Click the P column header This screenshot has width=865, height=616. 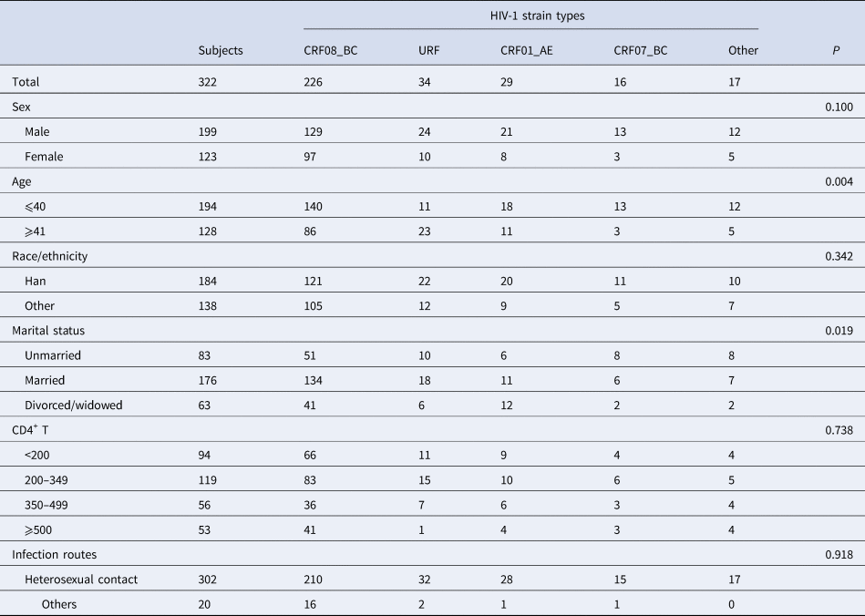click(x=836, y=51)
